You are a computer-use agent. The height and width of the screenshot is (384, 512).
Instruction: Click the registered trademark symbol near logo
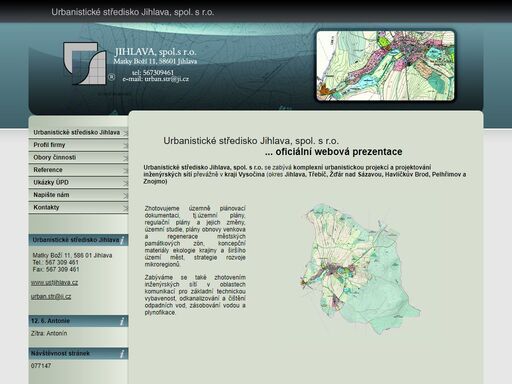[x=112, y=77]
